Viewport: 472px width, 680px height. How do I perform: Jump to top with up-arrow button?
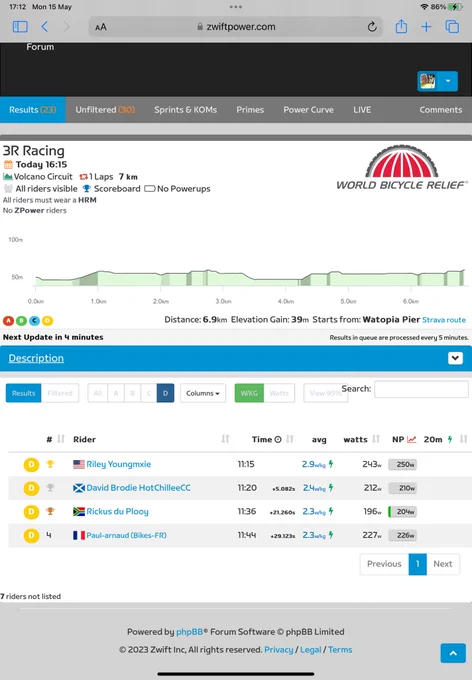[453, 653]
